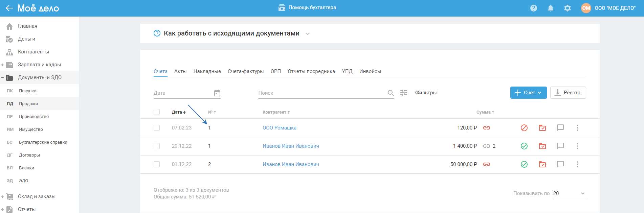Click the link icon for ООО Ромашка invoice
Viewport: 644px width, 213px height.
coord(487,128)
